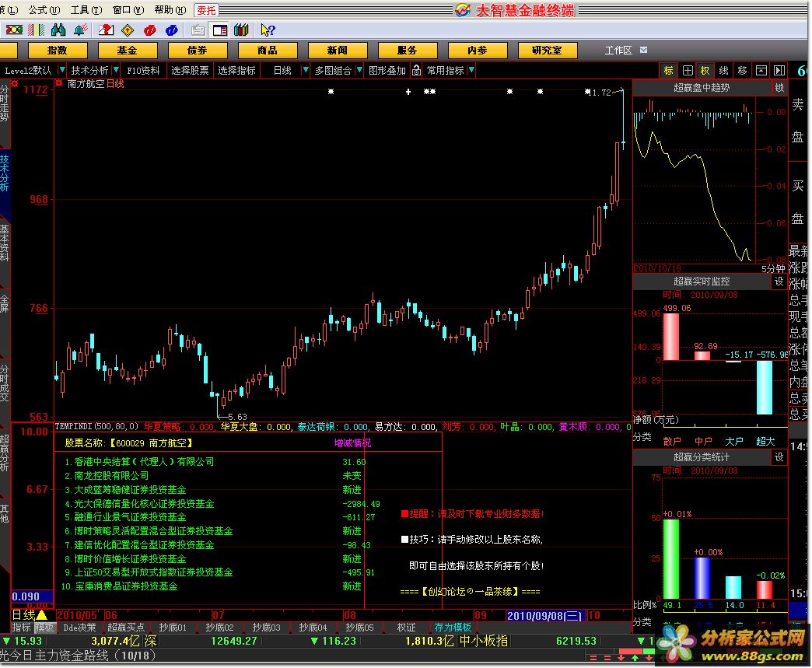Image resolution: width=812 pixels, height=668 pixels.
Task: Toggle the 标 indicator button
Action: 669,71
